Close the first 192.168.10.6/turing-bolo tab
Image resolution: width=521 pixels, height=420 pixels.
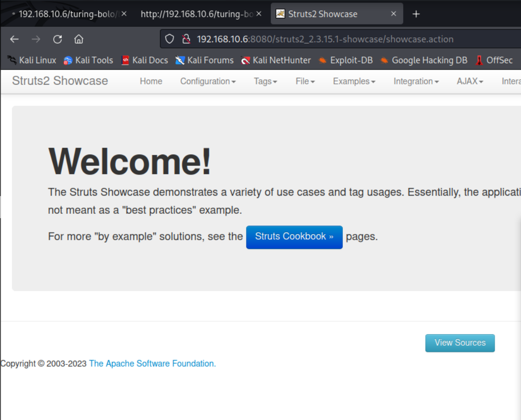pos(124,13)
